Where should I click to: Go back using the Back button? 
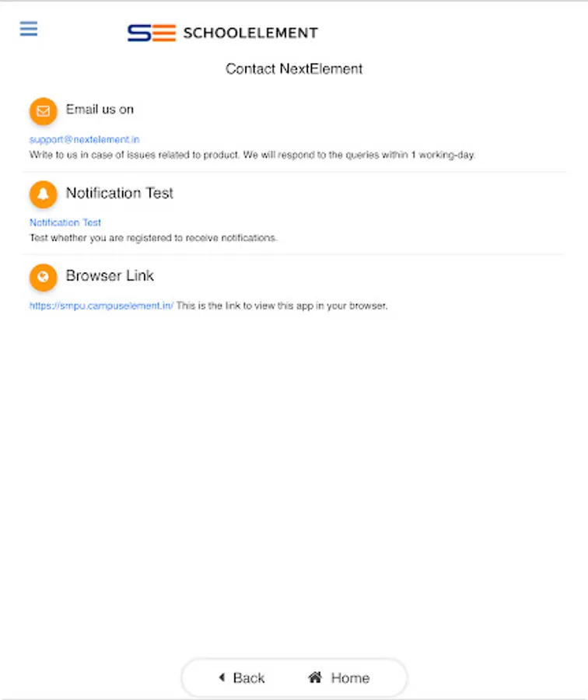pos(242,677)
